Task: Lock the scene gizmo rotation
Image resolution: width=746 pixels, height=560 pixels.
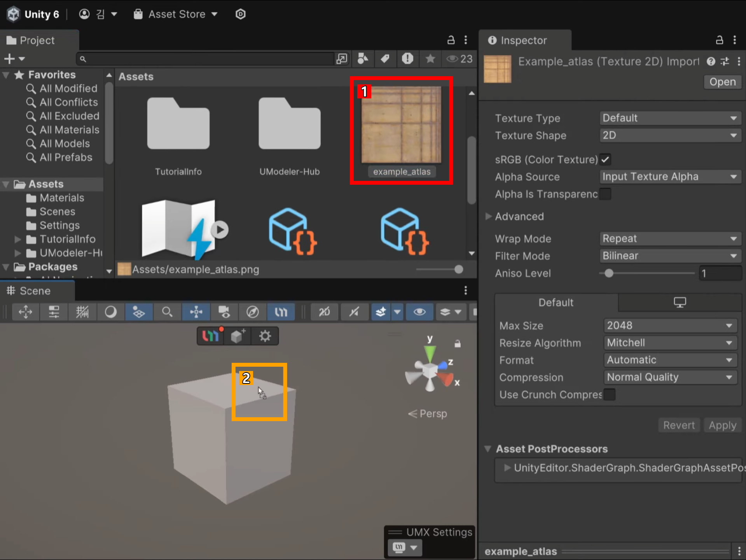Action: (458, 344)
